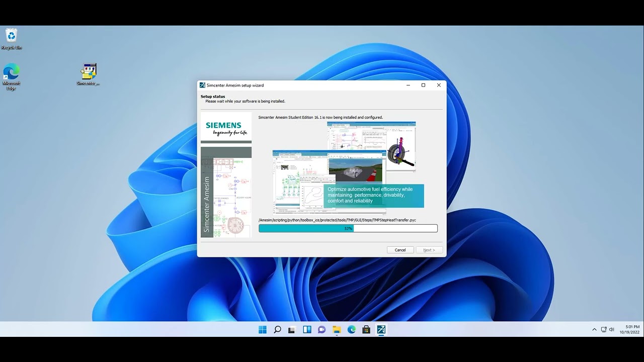Open Task View on the taskbar
Viewport: 644px width, 362px height.
click(x=292, y=330)
